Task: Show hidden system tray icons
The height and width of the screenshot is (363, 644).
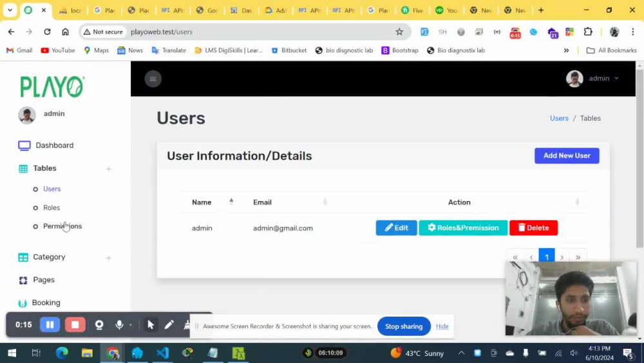Action: (x=461, y=353)
